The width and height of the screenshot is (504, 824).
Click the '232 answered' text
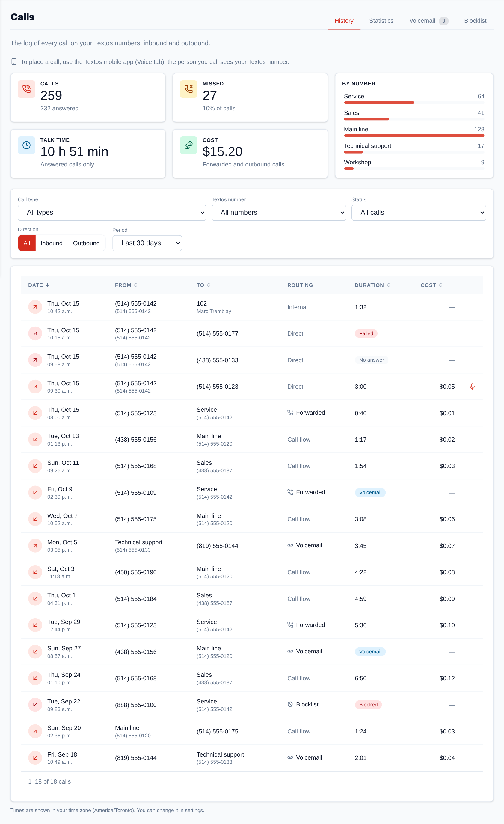[60, 108]
